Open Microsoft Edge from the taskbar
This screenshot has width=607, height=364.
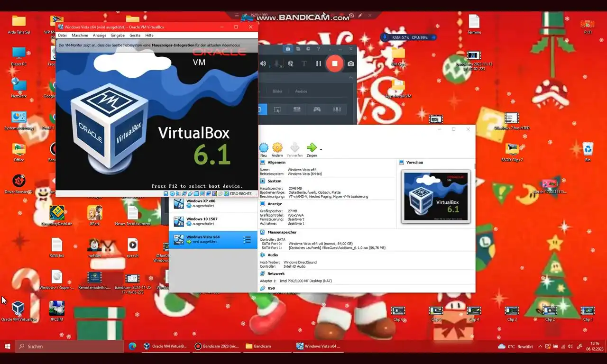pyautogui.click(x=132, y=346)
